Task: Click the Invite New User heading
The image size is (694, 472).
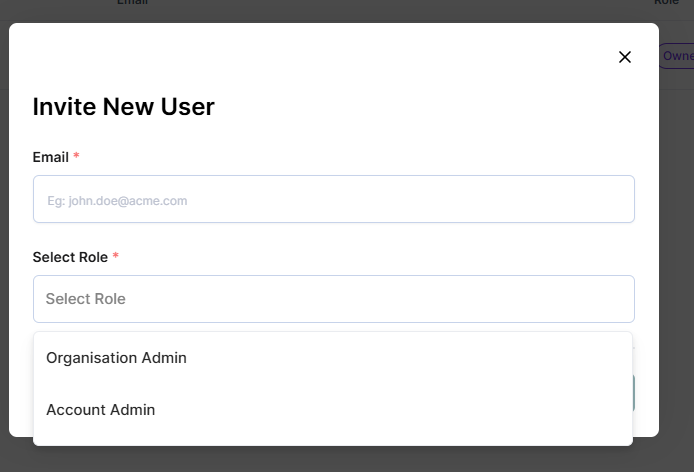Action: (x=123, y=107)
